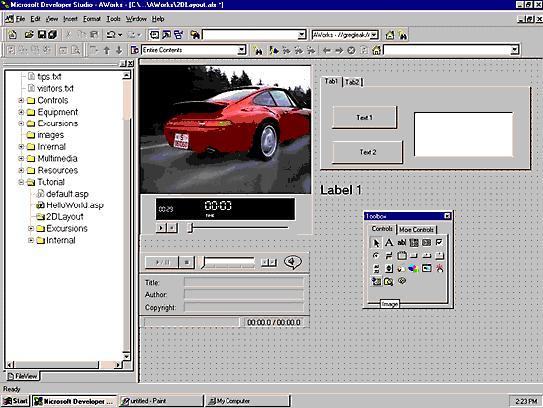Switch to Tab2 on the form
543x408 pixels.
pos(352,82)
